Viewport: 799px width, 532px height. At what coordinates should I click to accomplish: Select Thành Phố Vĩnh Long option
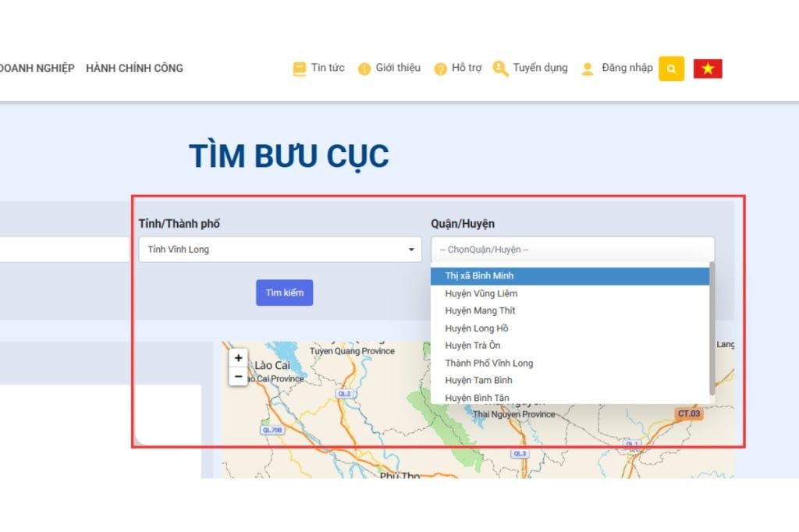488,363
